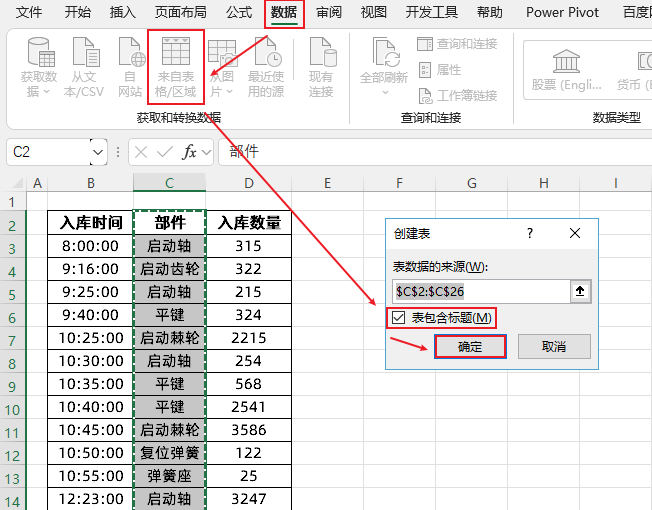652x510 pixels.
Task: Expand 全部刷新 dropdown arrow
Action: coord(385,92)
